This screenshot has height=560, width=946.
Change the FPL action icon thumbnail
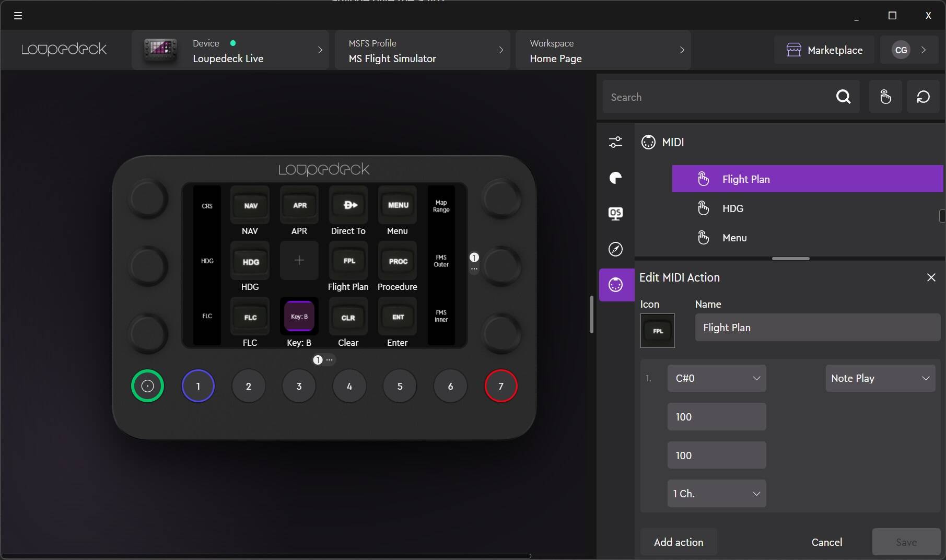(x=658, y=331)
